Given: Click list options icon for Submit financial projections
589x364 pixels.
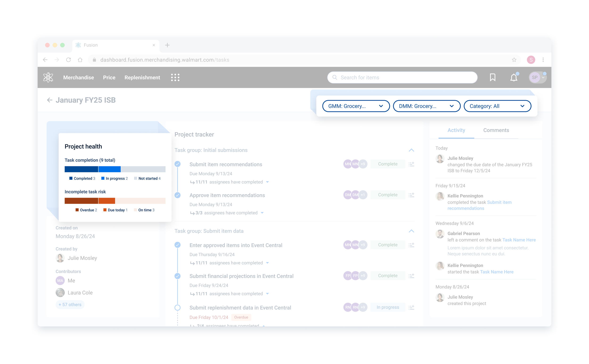Looking at the screenshot, I should 411,276.
